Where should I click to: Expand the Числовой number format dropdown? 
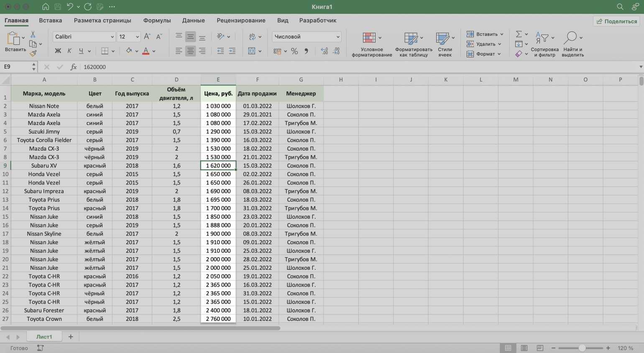click(338, 37)
